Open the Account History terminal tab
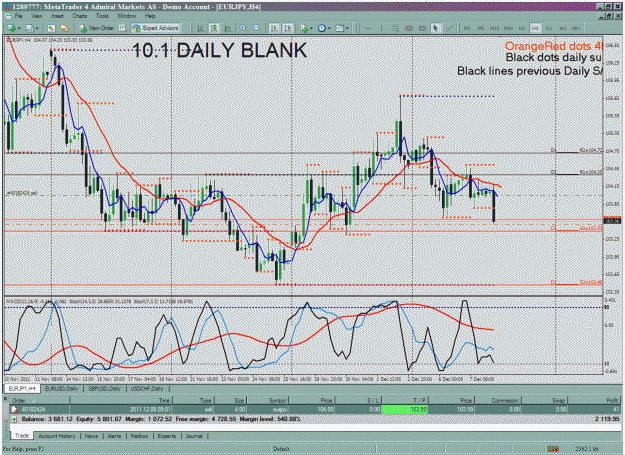Image resolution: width=625 pixels, height=455 pixels. pos(57,436)
